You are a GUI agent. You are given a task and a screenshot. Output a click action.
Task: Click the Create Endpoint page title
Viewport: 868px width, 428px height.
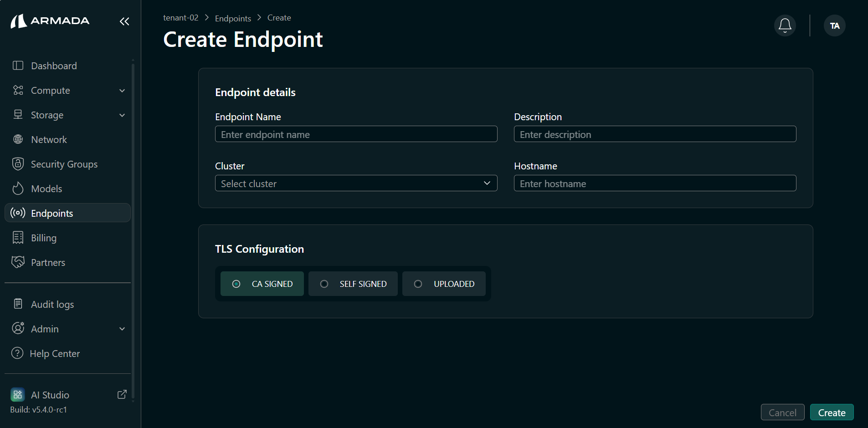[243, 40]
